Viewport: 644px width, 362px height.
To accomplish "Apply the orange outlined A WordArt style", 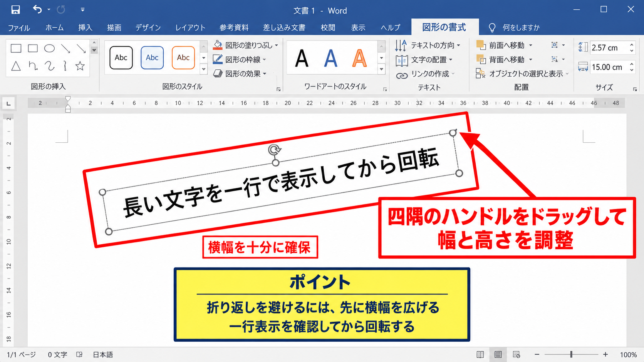I will pos(359,58).
